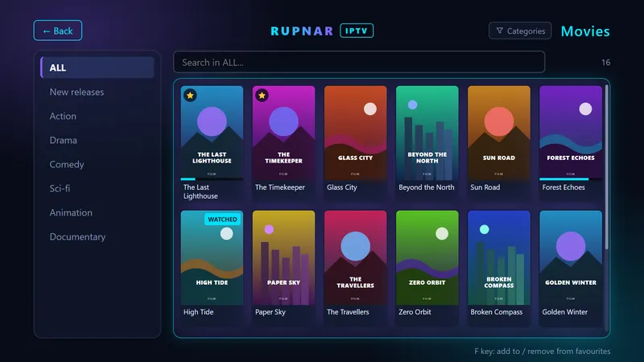Open the Beyond the North poster
Viewport: 644px width, 362px height.
tap(427, 133)
